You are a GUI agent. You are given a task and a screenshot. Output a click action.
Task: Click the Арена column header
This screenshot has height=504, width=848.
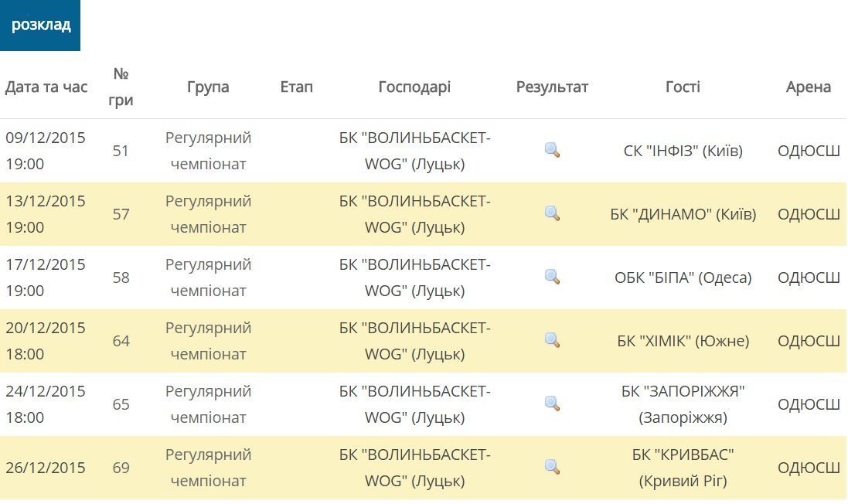point(808,87)
